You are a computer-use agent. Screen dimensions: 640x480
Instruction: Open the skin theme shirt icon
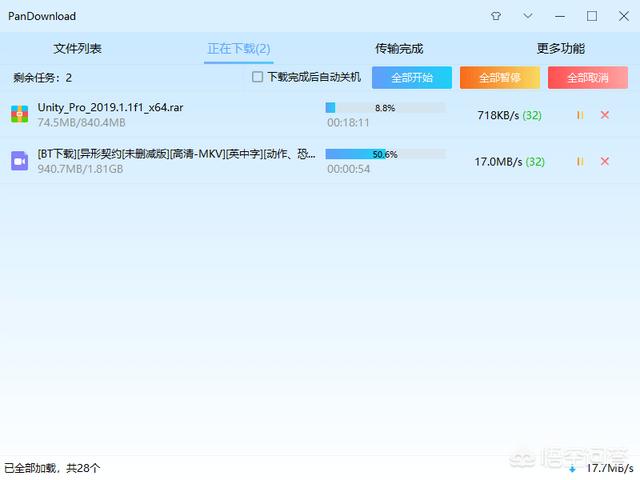(x=496, y=16)
